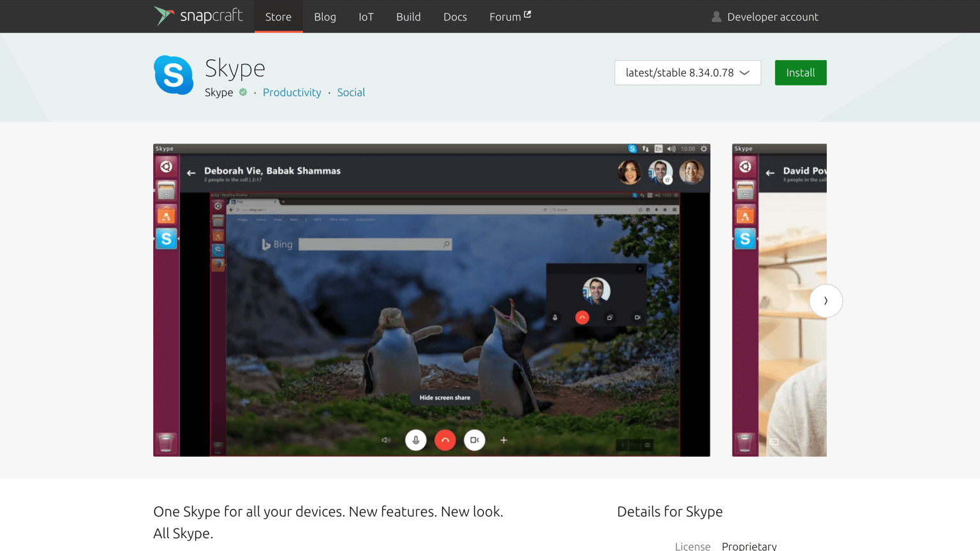Screen dimensions: 980x551
Task: Click the Trash icon in first screenshot
Action: (x=166, y=442)
